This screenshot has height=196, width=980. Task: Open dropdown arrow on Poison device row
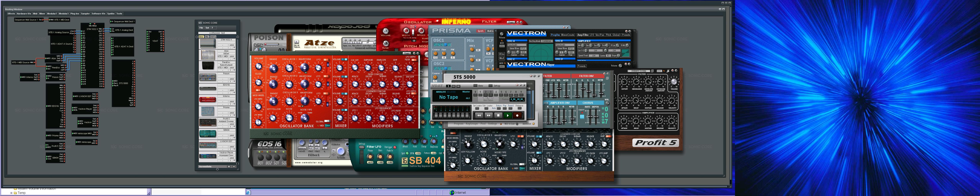(x=234, y=82)
